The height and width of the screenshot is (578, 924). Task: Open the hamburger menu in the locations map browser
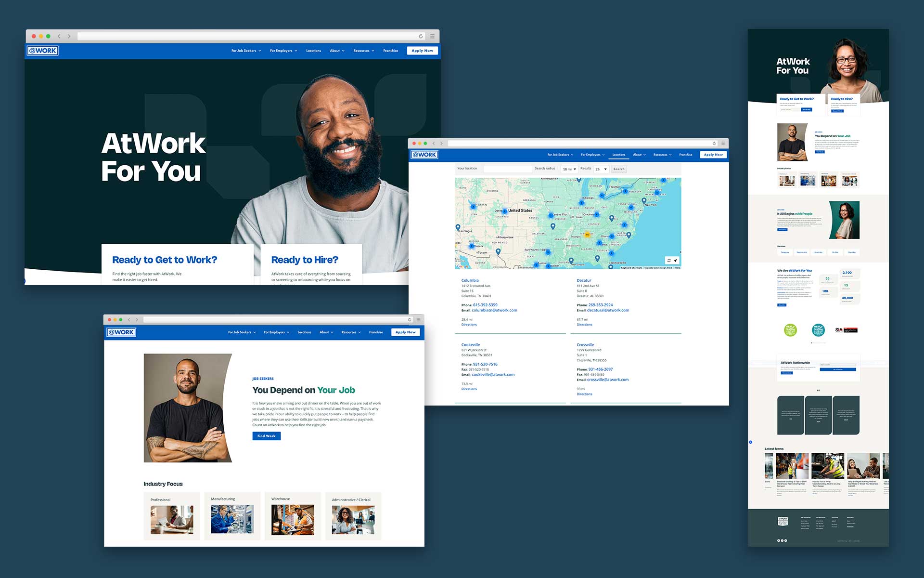tap(723, 144)
